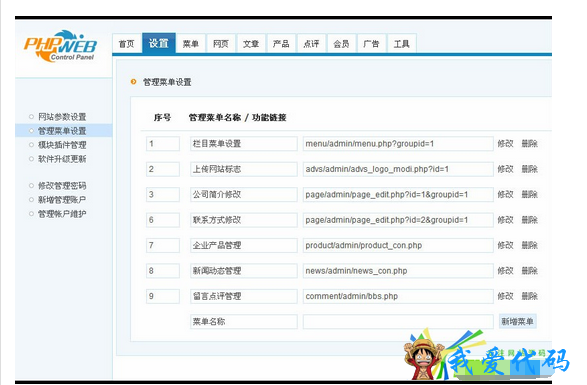
Task: Edit the 新闻动态管理 name field
Action: [244, 271]
